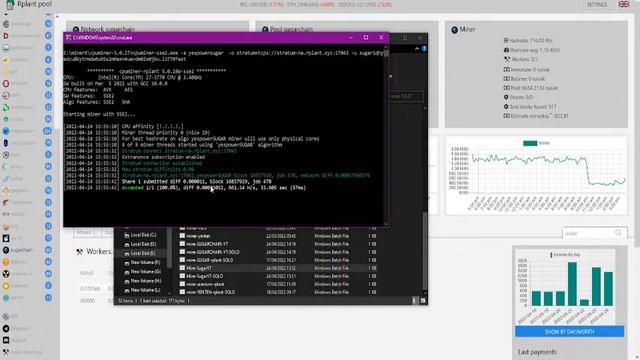Switch to the Miners tab

click(x=84, y=232)
